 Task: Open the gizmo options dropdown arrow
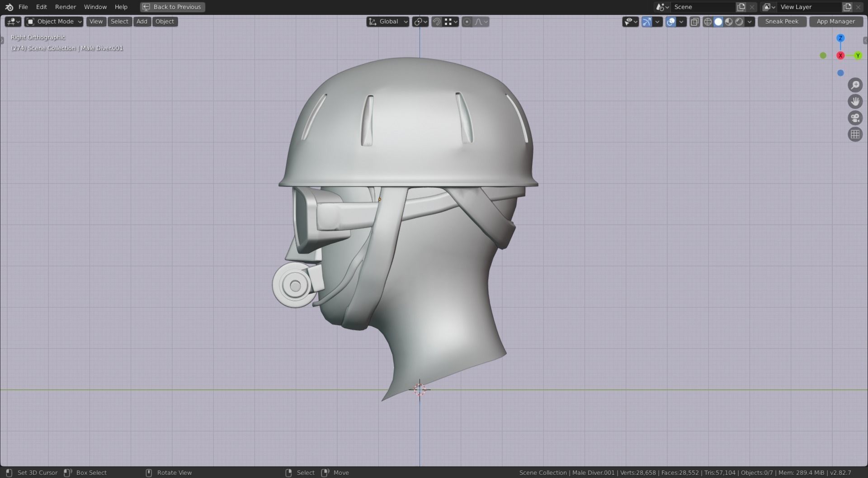pyautogui.click(x=657, y=21)
